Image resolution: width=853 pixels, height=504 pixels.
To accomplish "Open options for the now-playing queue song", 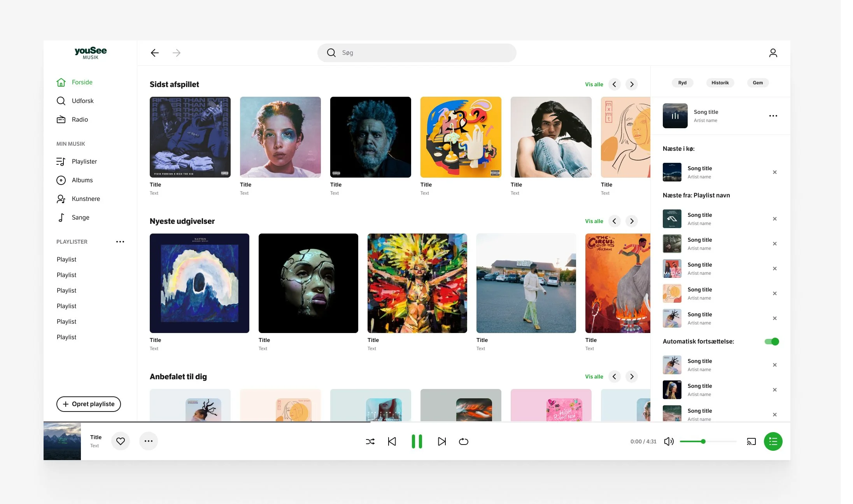I will 773,116.
